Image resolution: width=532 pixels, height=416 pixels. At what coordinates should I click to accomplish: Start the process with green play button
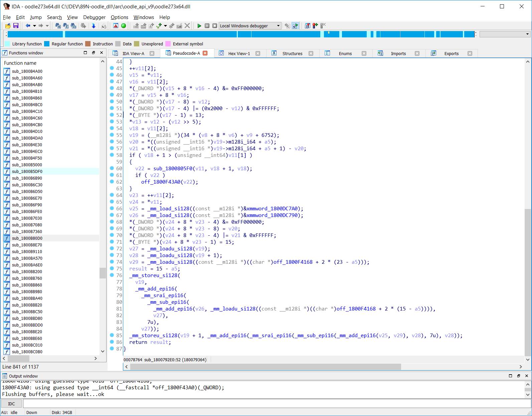(199, 26)
